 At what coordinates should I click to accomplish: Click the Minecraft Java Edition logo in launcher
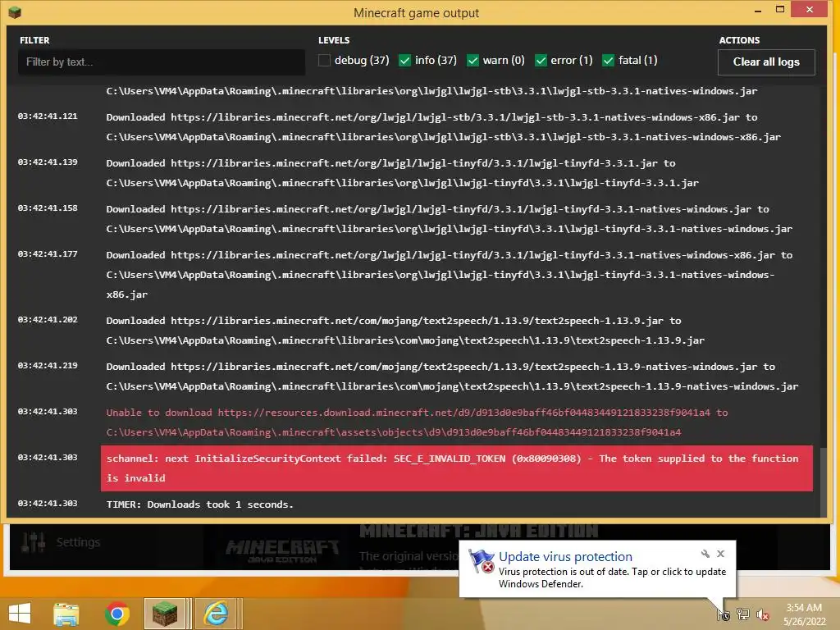282,550
